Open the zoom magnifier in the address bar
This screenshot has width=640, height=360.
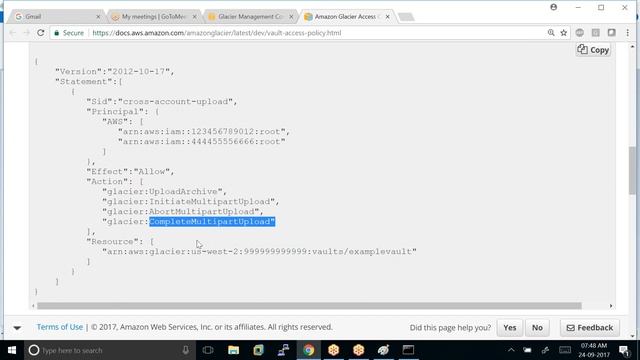click(x=551, y=33)
